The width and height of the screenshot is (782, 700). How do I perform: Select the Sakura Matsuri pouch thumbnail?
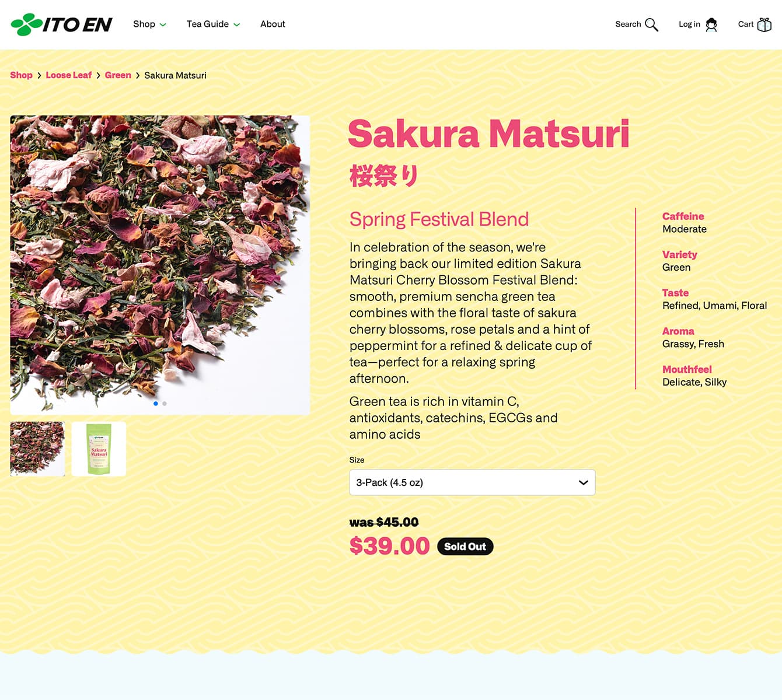tap(99, 449)
